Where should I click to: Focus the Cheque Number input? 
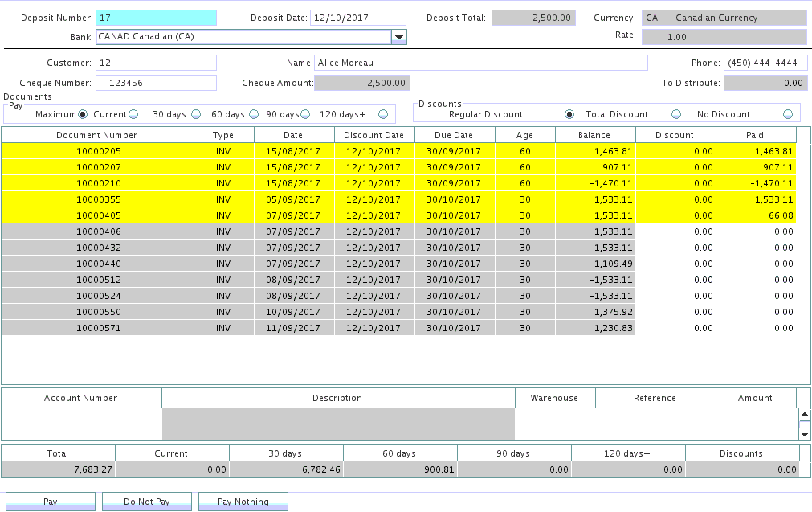click(x=156, y=82)
